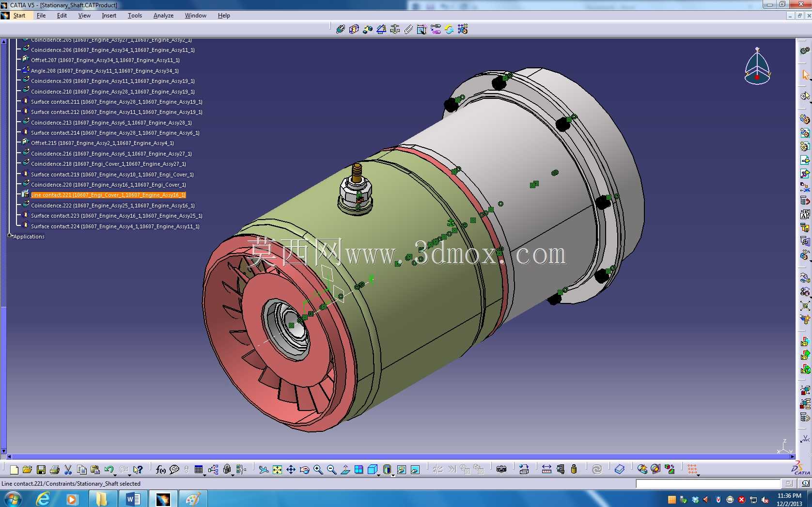Viewport: 812px width, 507px height.
Task: Select the Quick Constraint tool
Action: pos(422,29)
